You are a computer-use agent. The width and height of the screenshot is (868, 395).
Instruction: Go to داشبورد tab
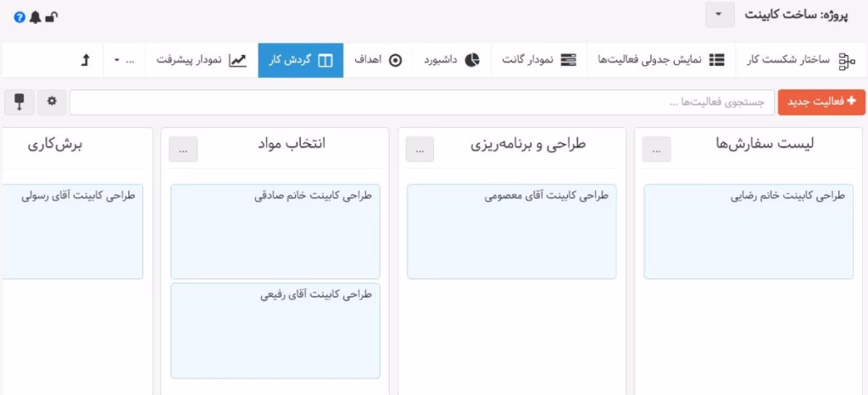[452, 60]
